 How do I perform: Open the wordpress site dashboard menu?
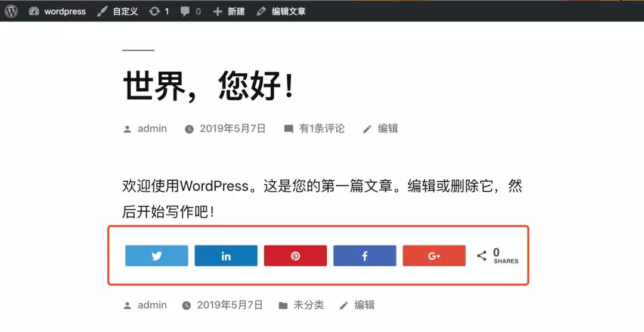click(x=57, y=11)
